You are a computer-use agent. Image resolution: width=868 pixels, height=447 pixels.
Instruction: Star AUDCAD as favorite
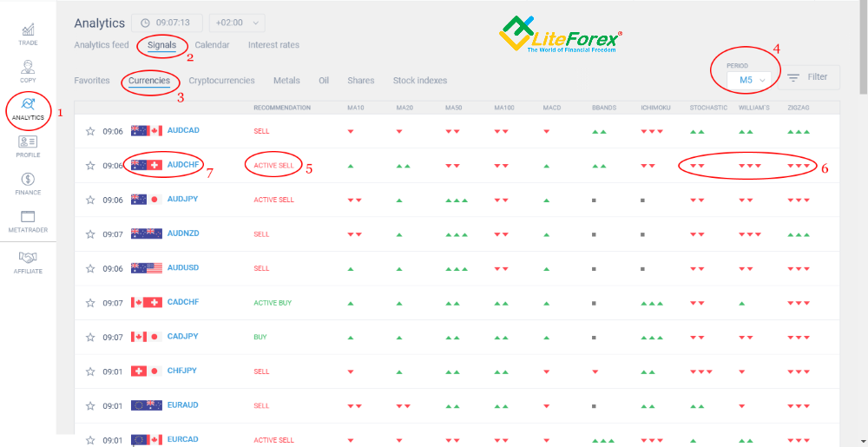pos(90,131)
